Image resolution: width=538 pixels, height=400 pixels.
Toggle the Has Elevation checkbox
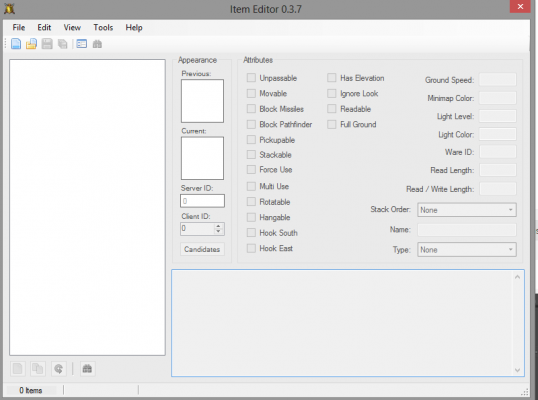coord(331,78)
